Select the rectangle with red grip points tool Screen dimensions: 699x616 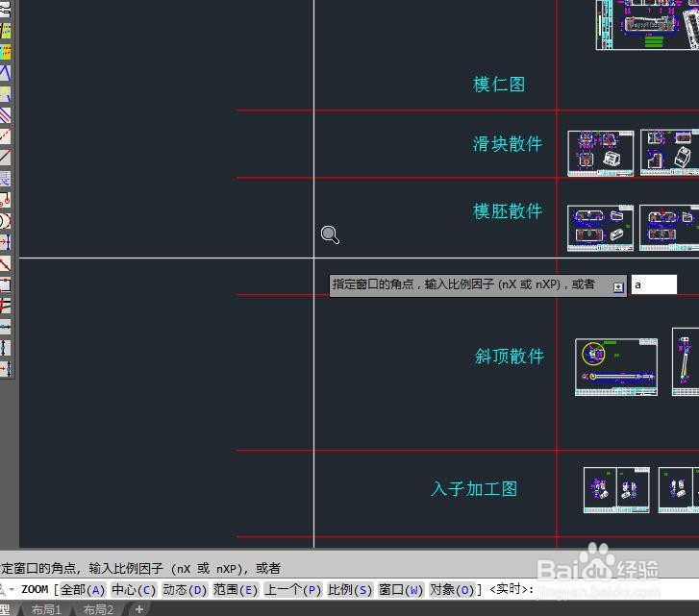[x=5, y=284]
